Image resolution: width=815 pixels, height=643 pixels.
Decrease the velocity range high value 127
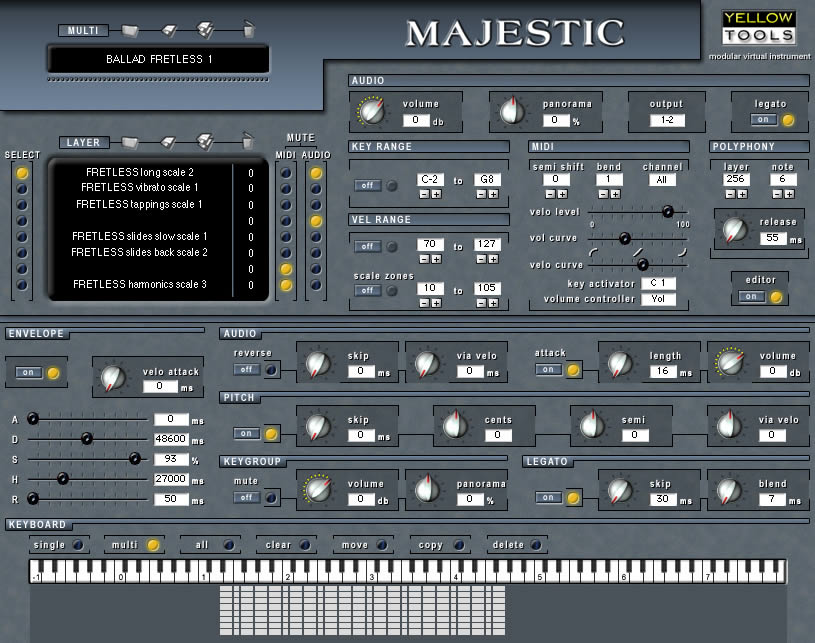point(481,259)
